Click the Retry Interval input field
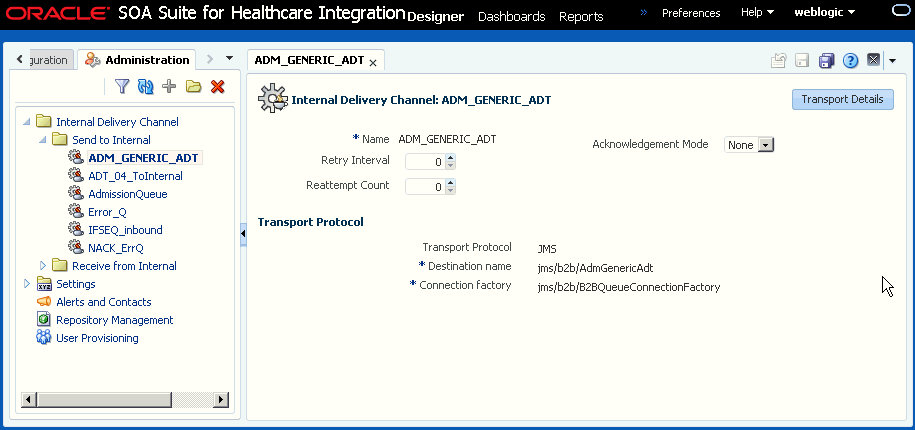915x430 pixels. click(x=425, y=162)
